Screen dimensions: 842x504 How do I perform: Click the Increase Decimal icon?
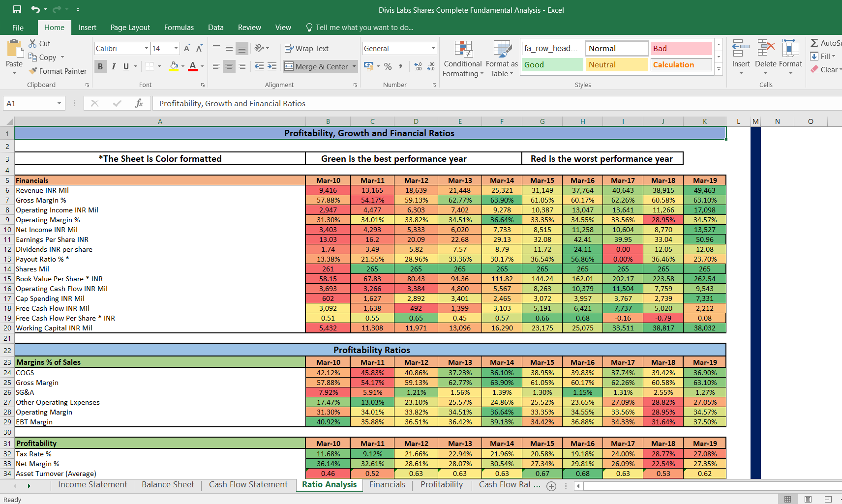pyautogui.click(x=418, y=66)
